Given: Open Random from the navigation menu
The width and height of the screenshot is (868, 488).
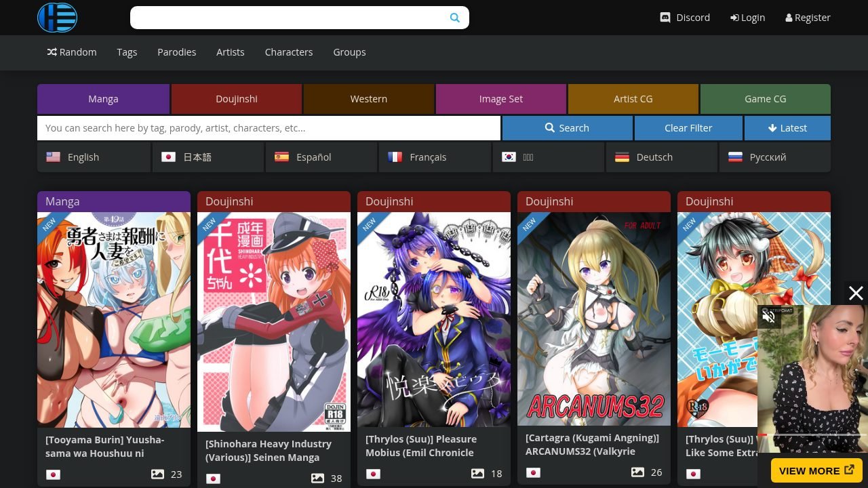Looking at the screenshot, I should tap(72, 52).
